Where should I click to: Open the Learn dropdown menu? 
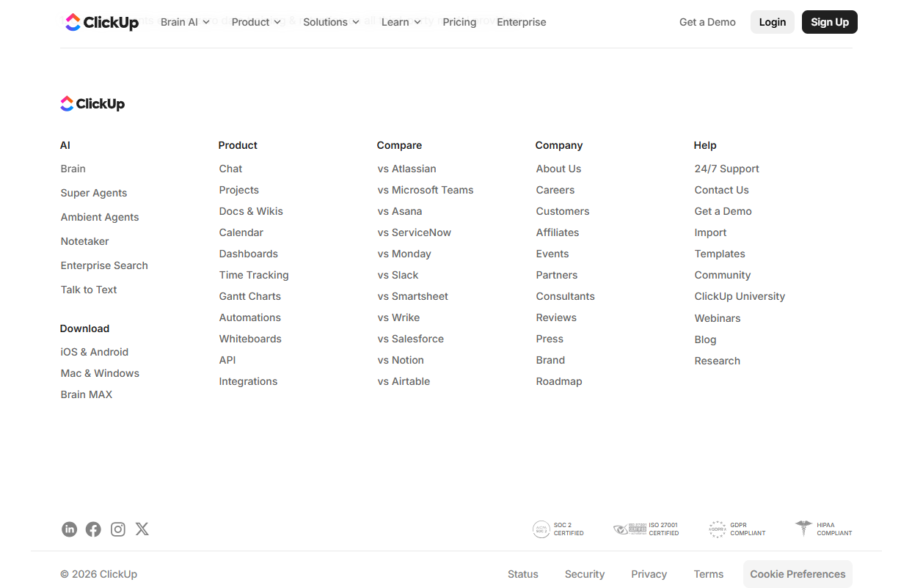(401, 22)
